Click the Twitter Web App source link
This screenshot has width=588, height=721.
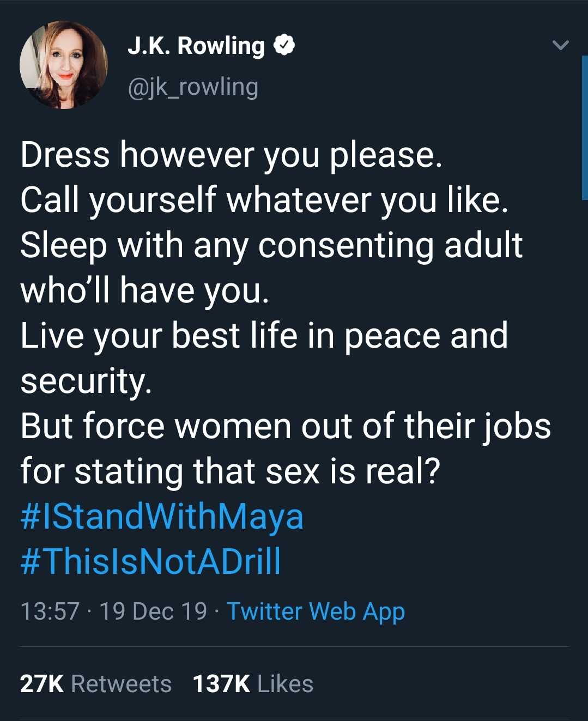(316, 611)
